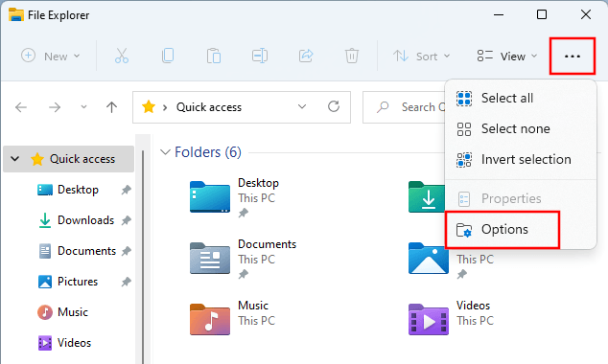The image size is (608, 364).
Task: Collapse the Quick access tree node
Action: coord(14,159)
